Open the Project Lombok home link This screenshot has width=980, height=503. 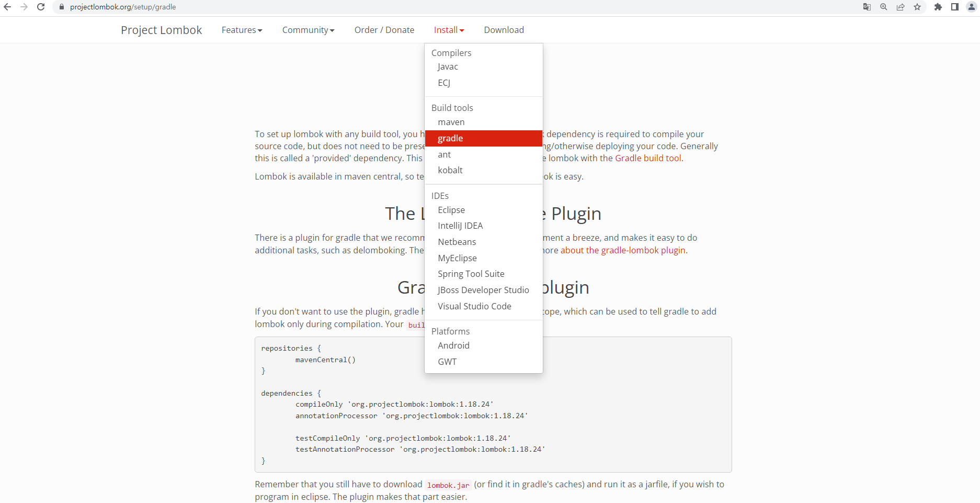tap(161, 30)
